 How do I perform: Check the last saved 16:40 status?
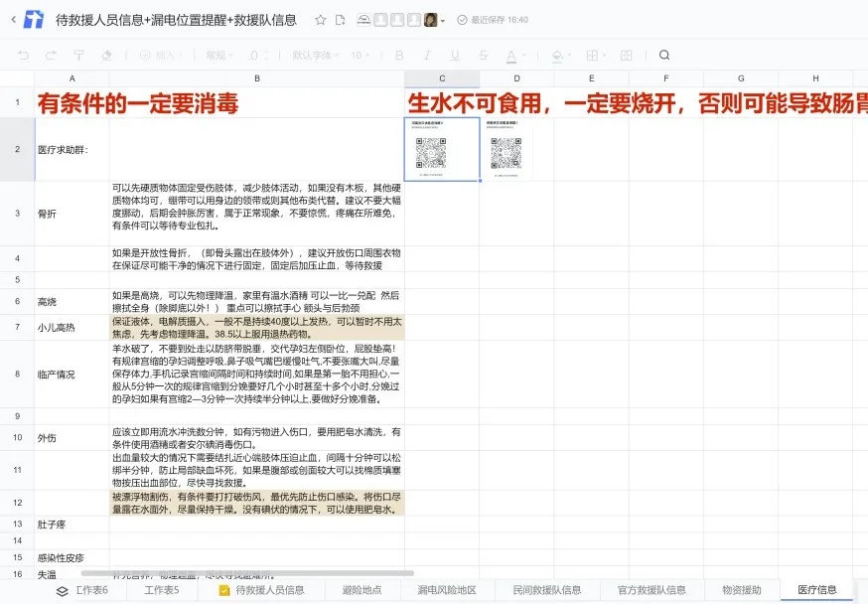493,20
